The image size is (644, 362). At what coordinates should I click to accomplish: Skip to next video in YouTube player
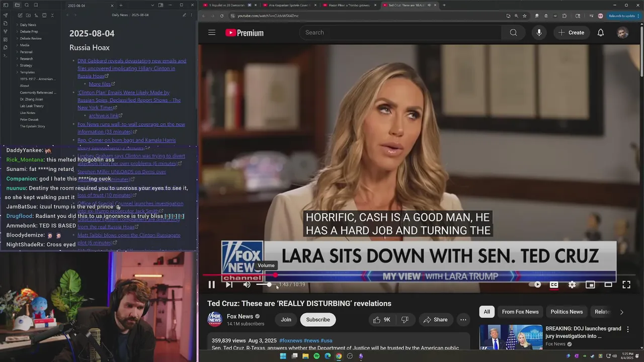[229, 285]
